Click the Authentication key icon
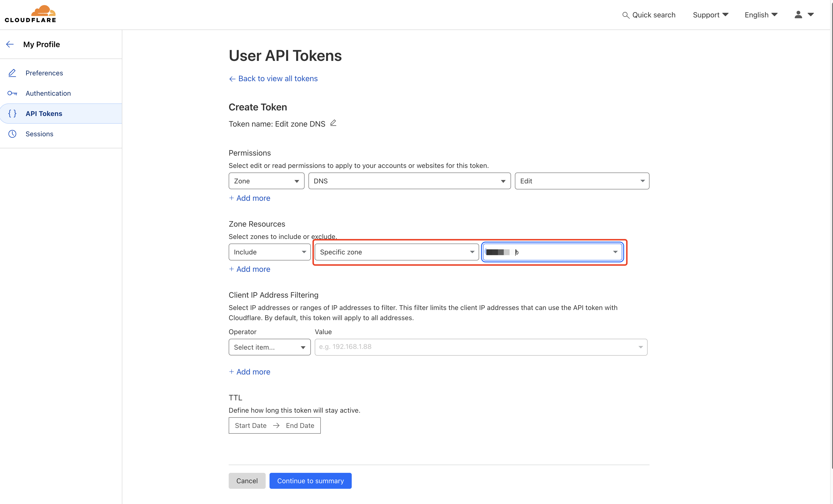The width and height of the screenshot is (833, 504). pos(12,93)
